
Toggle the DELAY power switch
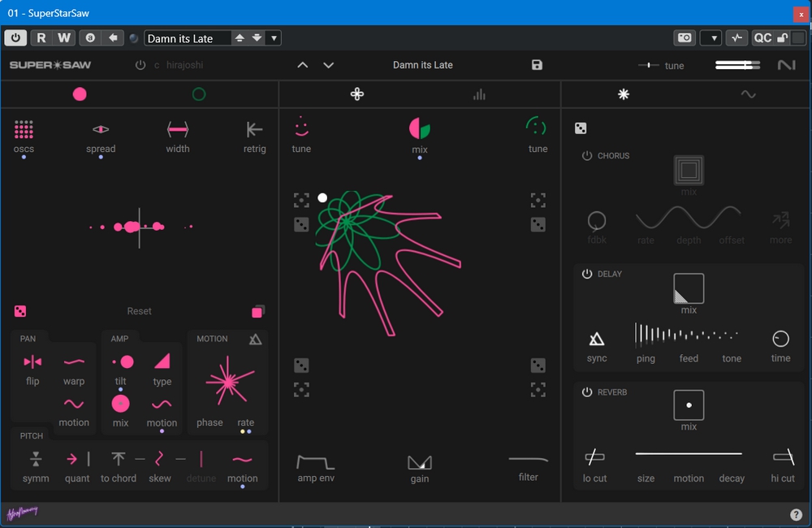(x=587, y=274)
